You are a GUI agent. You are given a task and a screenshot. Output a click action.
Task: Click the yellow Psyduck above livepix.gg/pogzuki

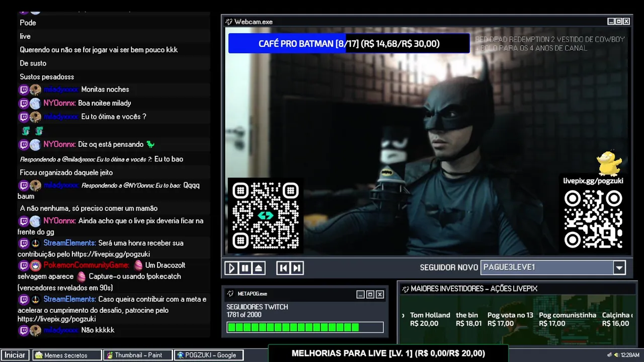pyautogui.click(x=609, y=163)
